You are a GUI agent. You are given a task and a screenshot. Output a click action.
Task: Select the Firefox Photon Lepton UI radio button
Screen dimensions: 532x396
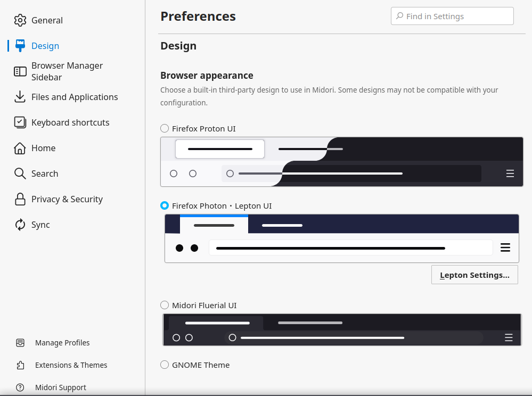(x=165, y=205)
